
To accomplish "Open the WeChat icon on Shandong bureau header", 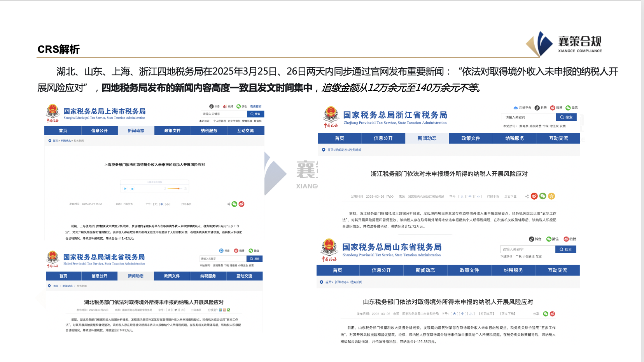I will pos(549,239).
